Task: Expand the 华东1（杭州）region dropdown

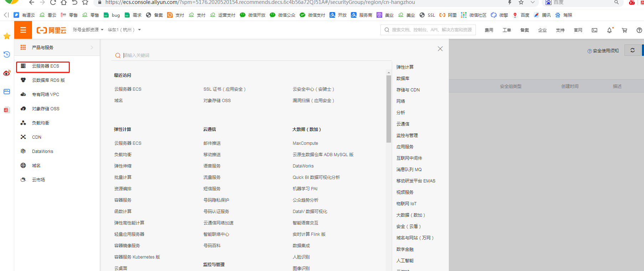Action: click(x=124, y=30)
